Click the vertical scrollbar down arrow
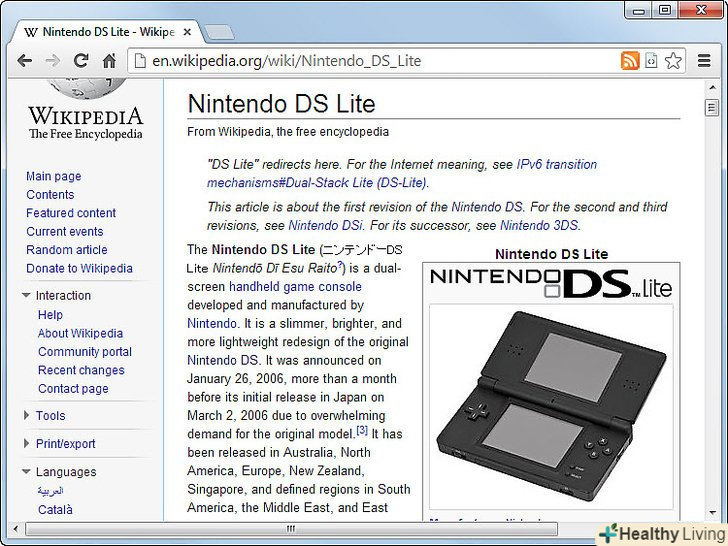Image resolution: width=728 pixels, height=546 pixels. pyautogui.click(x=712, y=513)
